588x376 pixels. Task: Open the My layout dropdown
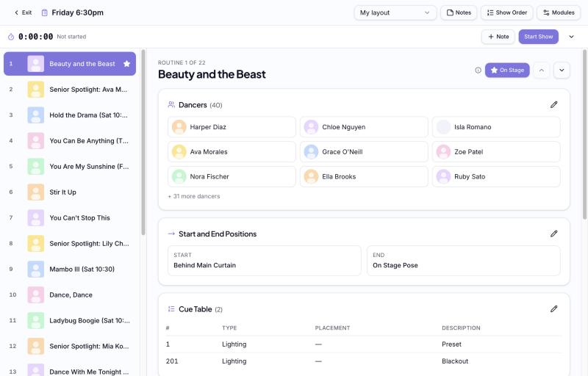(395, 12)
